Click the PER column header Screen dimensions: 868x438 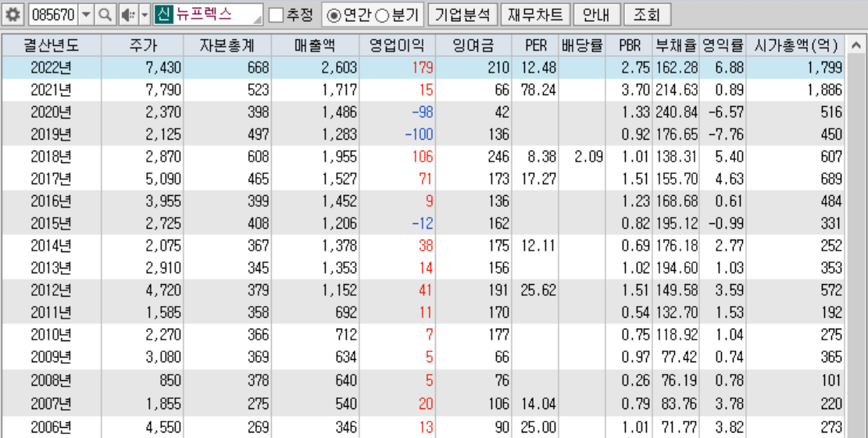pos(534,46)
